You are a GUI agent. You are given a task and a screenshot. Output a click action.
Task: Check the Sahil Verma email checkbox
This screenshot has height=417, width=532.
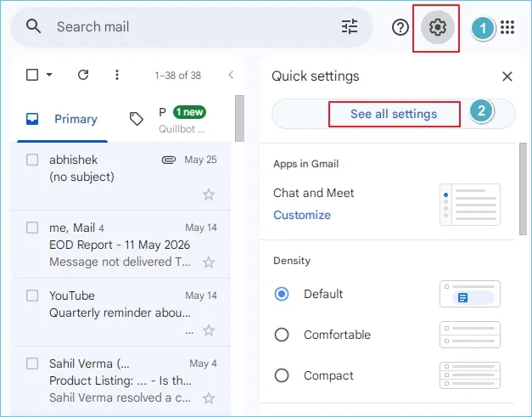click(32, 363)
